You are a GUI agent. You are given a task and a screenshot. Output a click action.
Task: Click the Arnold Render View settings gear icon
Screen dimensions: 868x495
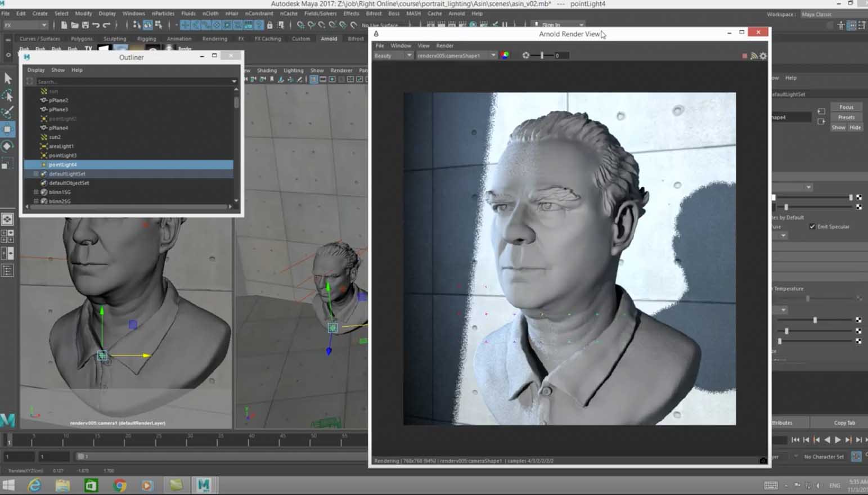(x=763, y=56)
